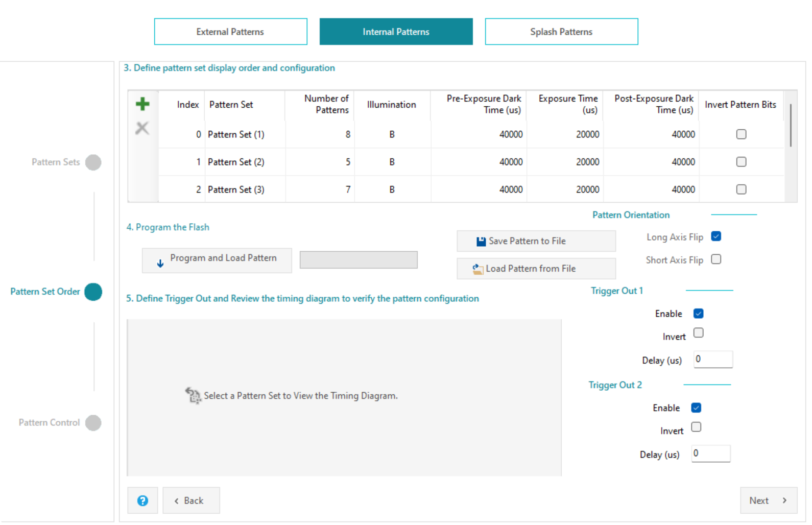Toggle Invert Pattern Bits for Pattern Set (3)

tap(741, 189)
